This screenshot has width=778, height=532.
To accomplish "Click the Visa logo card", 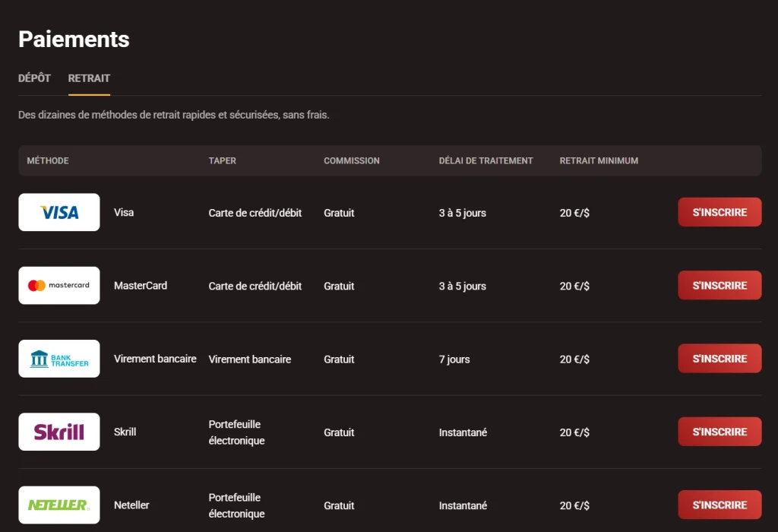I will 59,212.
